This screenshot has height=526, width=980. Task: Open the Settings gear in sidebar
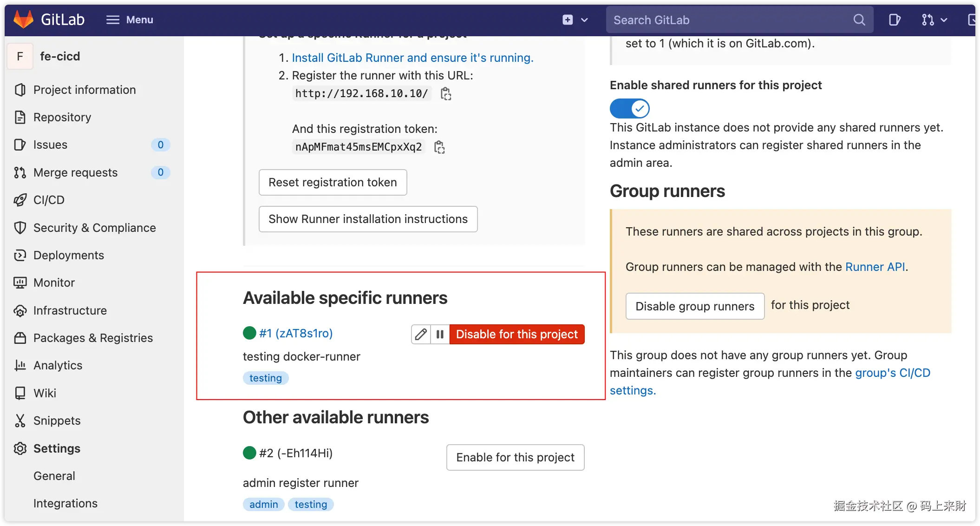tap(20, 448)
